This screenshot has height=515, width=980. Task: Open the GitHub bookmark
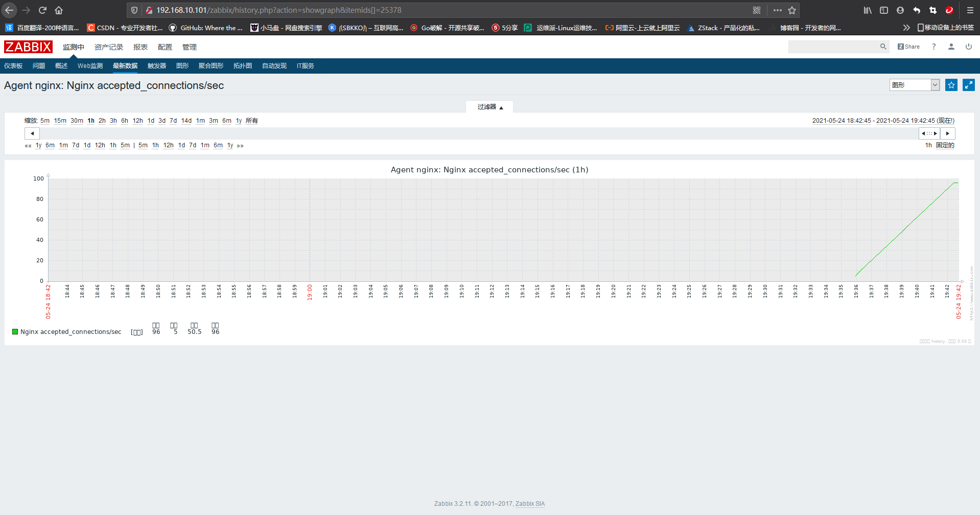[206, 28]
